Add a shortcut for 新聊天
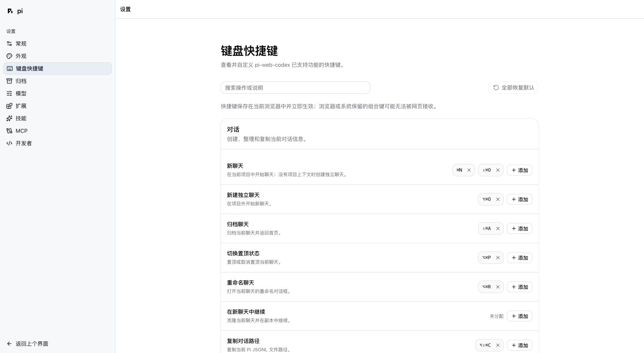Screen dimensions: 644x353 520,170
